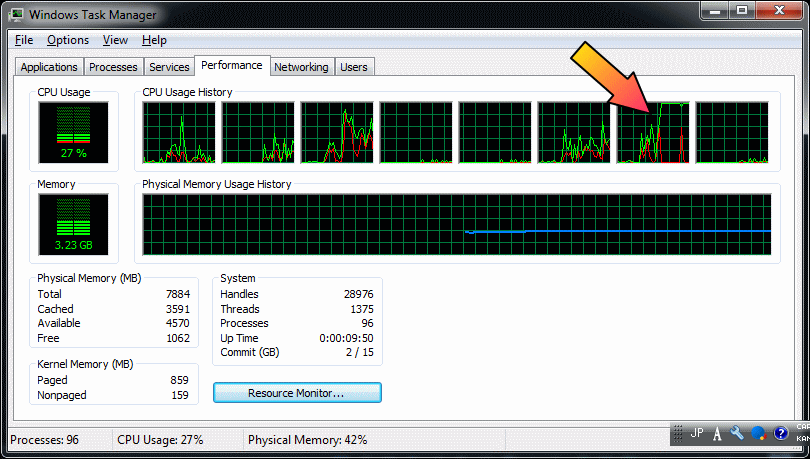Click 'Processes: 96' in the status bar
This screenshot has width=810, height=459.
pyautogui.click(x=44, y=440)
